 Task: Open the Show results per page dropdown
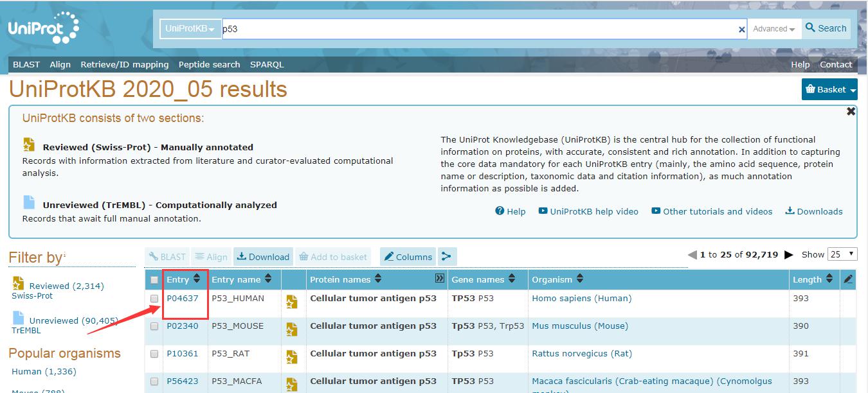point(842,254)
